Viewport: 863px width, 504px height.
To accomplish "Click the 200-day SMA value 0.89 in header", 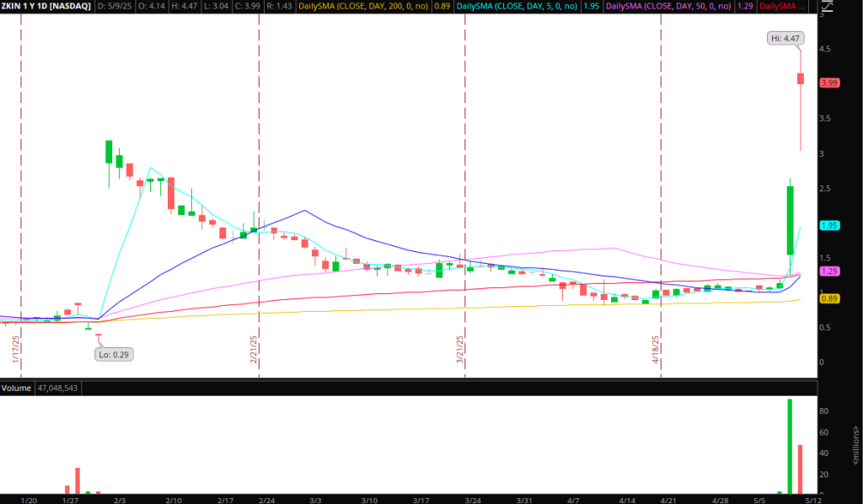I will coord(442,6).
